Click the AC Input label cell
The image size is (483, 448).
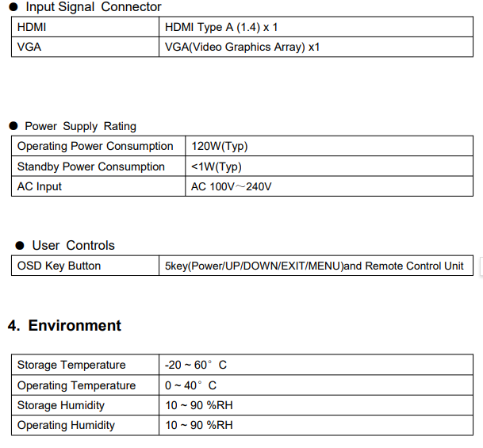click(39, 186)
